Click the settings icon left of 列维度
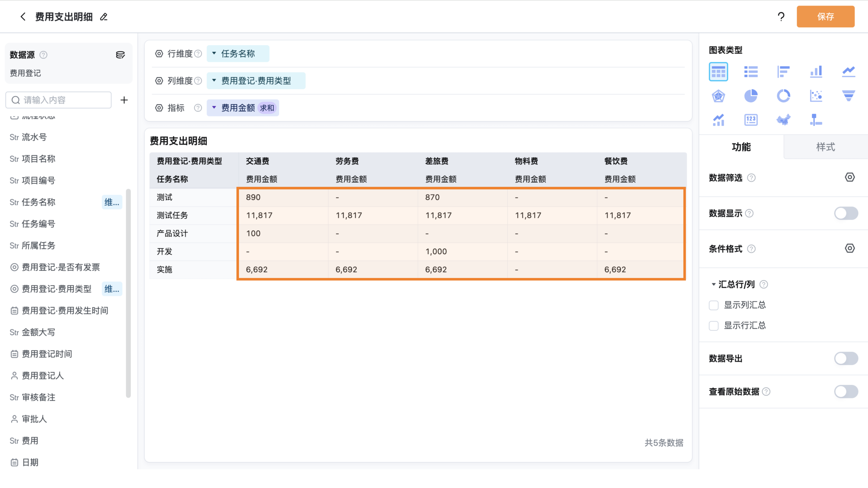 tap(159, 81)
